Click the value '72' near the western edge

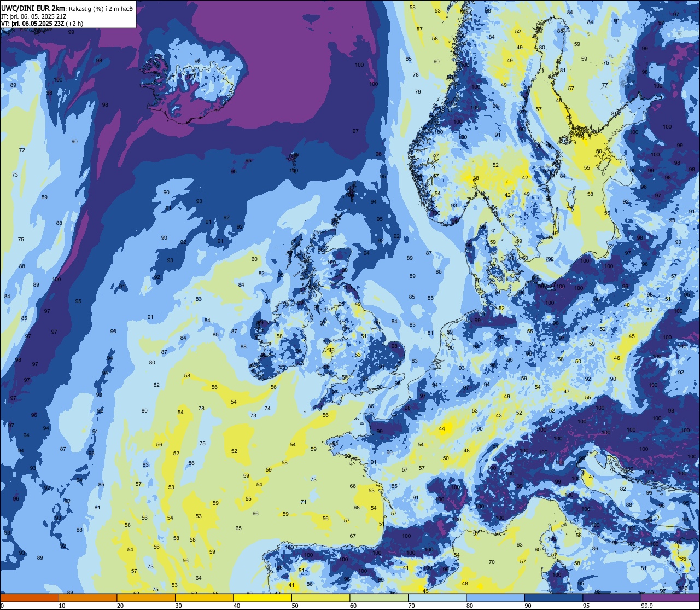click(22, 150)
